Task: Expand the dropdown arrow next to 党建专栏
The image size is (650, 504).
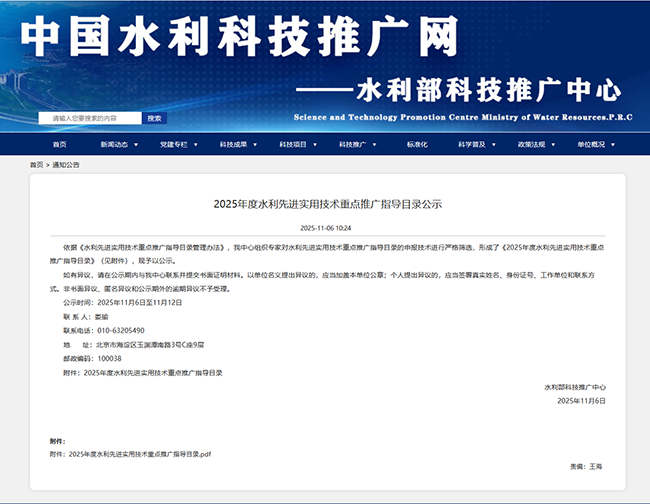Action: pos(196,145)
